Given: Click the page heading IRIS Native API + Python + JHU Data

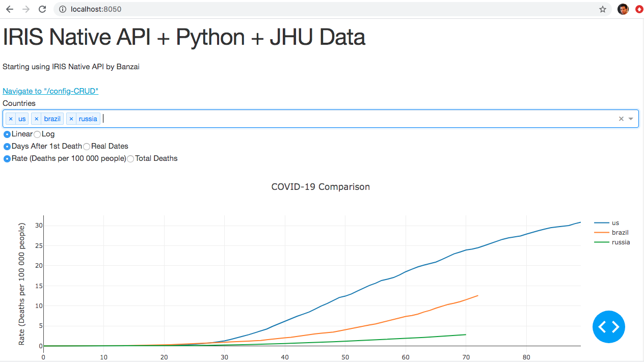Looking at the screenshot, I should (184, 37).
